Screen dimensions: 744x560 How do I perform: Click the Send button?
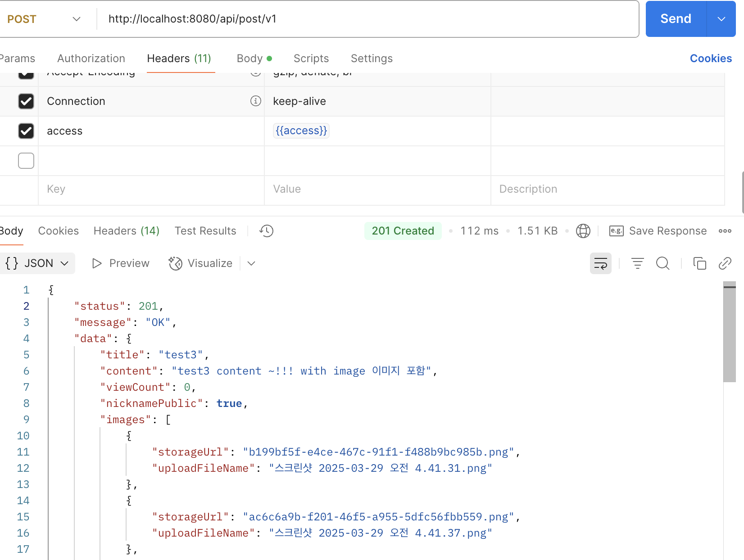point(676,19)
